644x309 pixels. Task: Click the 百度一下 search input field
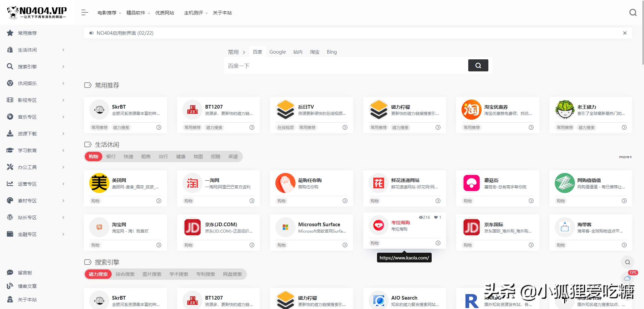coord(345,66)
